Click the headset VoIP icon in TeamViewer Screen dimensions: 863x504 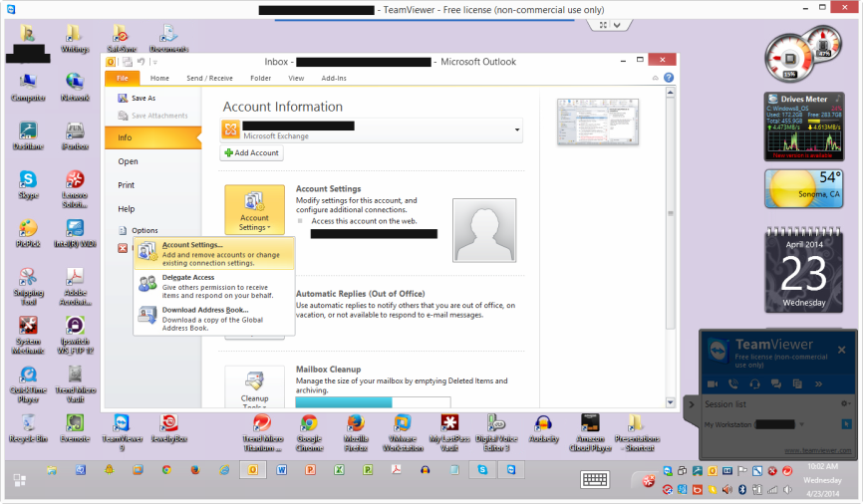coord(754,383)
